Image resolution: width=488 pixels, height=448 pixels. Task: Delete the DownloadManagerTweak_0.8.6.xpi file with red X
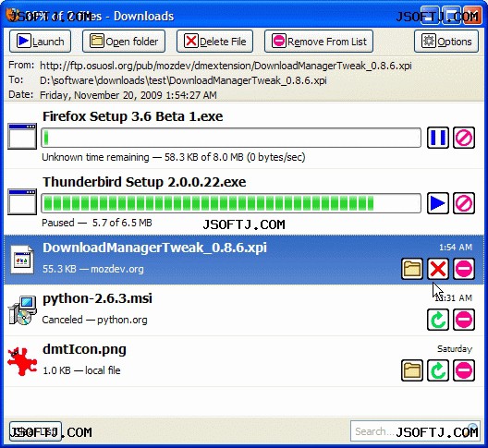coord(438,269)
